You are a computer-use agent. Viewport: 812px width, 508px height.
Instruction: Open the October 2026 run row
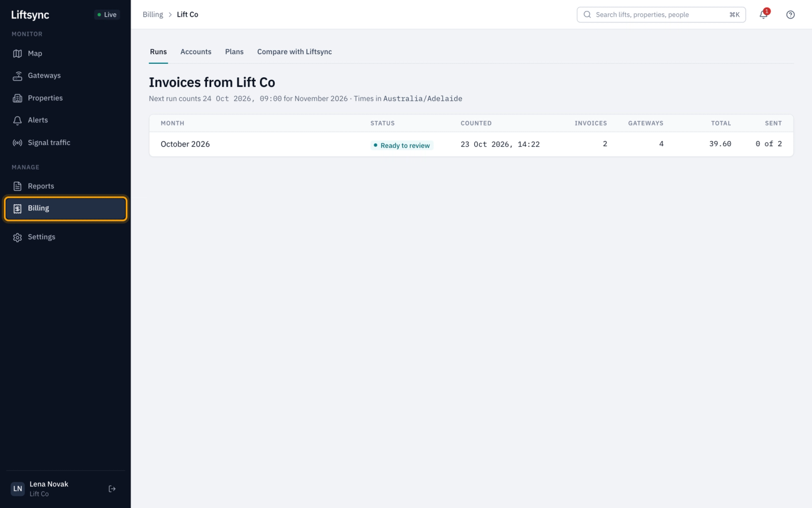[471, 144]
